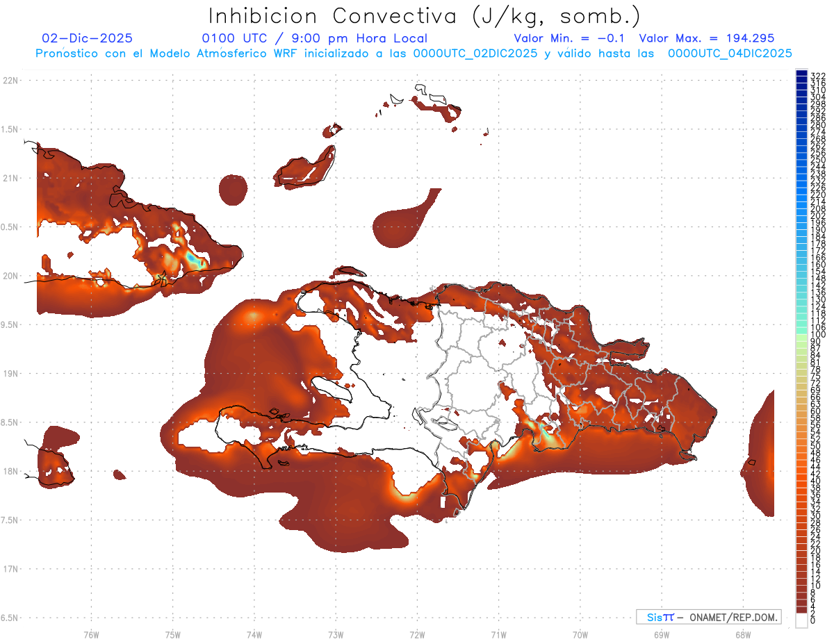
Task: Click the "17N" latitude label
Action: [10, 569]
